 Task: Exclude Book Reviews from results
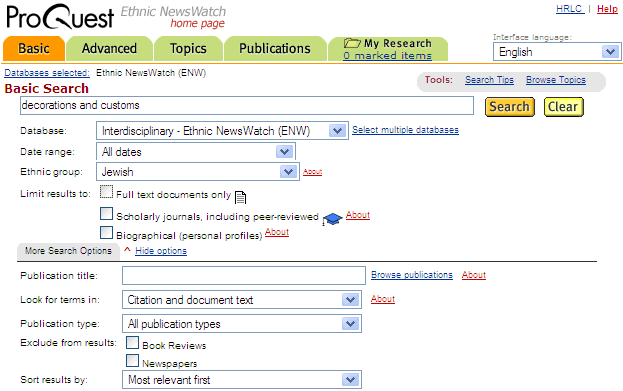tap(132, 343)
